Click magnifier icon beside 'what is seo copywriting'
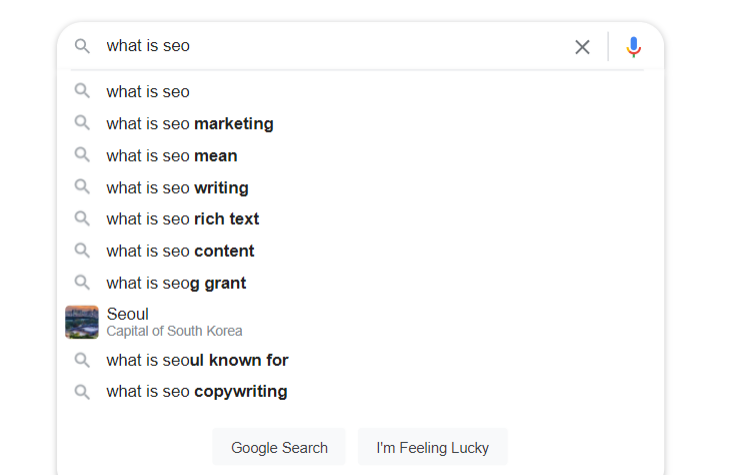 click(82, 391)
